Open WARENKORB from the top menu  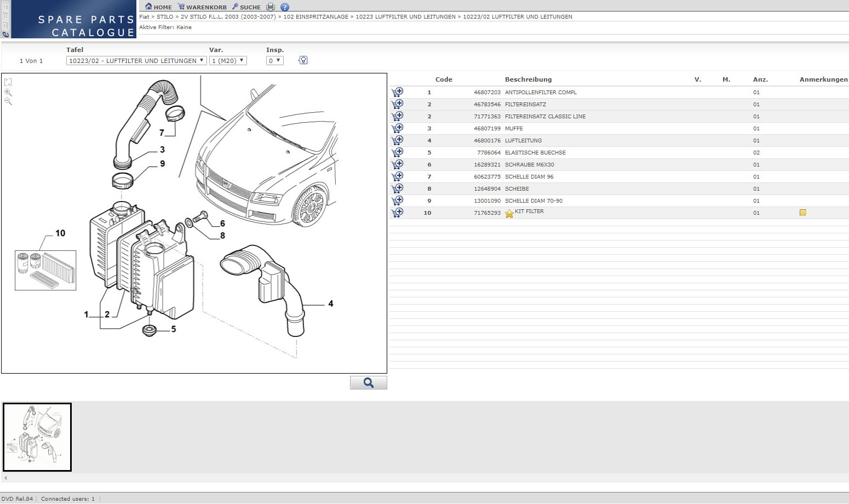click(x=202, y=7)
